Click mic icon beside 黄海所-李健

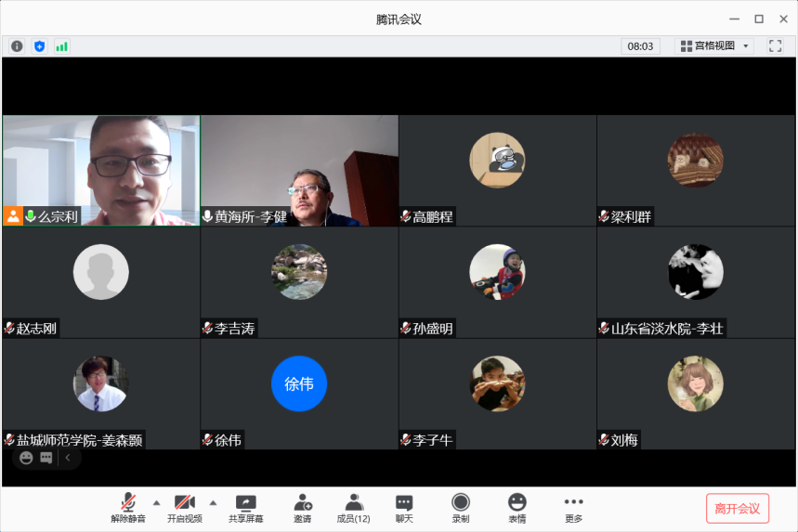click(x=207, y=216)
